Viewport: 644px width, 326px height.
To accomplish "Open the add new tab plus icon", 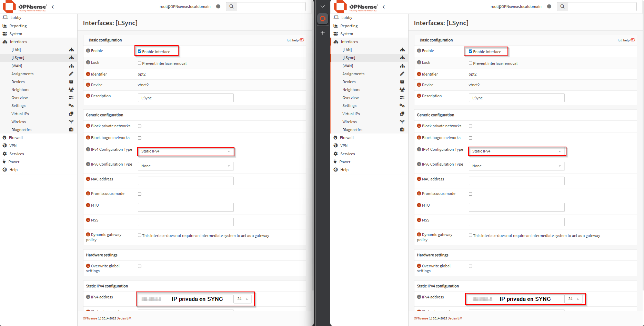I will [323, 33].
